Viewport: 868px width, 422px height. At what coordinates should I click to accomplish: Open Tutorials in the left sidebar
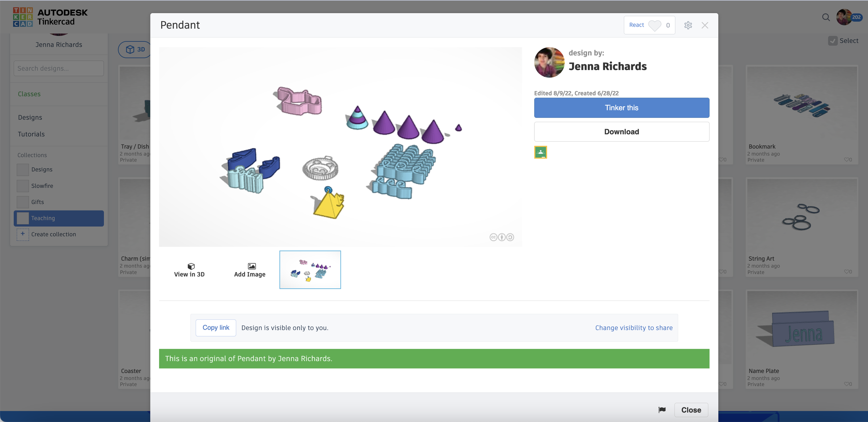[31, 134]
